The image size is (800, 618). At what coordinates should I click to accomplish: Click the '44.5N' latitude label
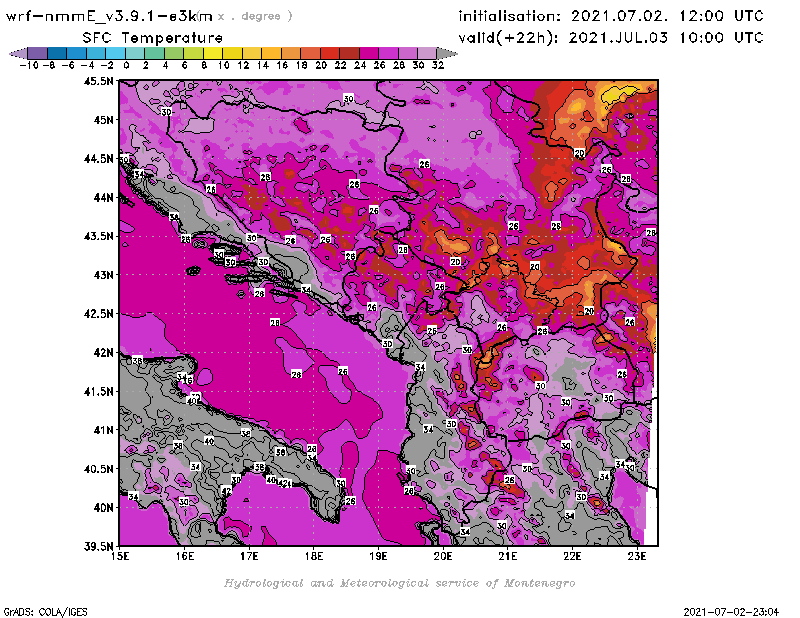pyautogui.click(x=98, y=159)
